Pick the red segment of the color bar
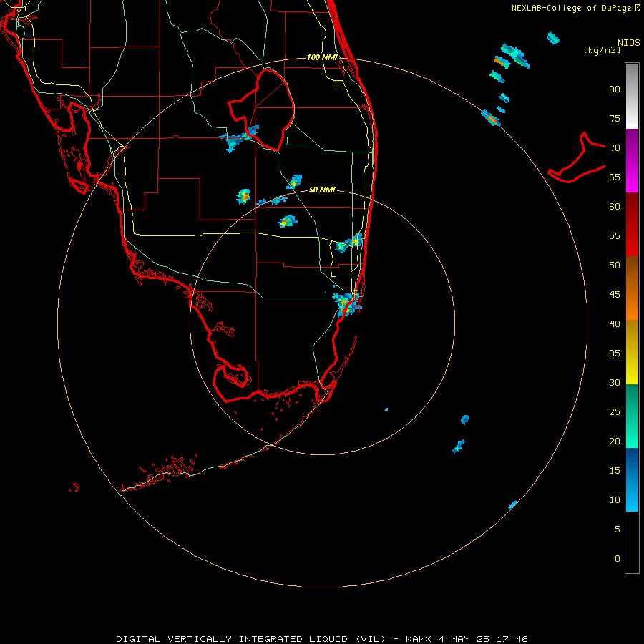This screenshot has width=644, height=644. coord(632,224)
